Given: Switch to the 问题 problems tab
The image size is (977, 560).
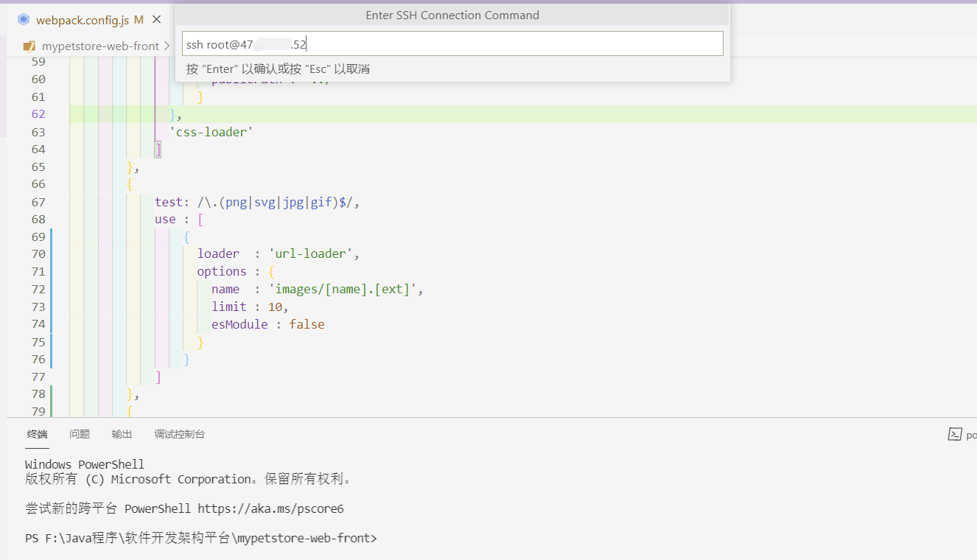Looking at the screenshot, I should point(80,434).
